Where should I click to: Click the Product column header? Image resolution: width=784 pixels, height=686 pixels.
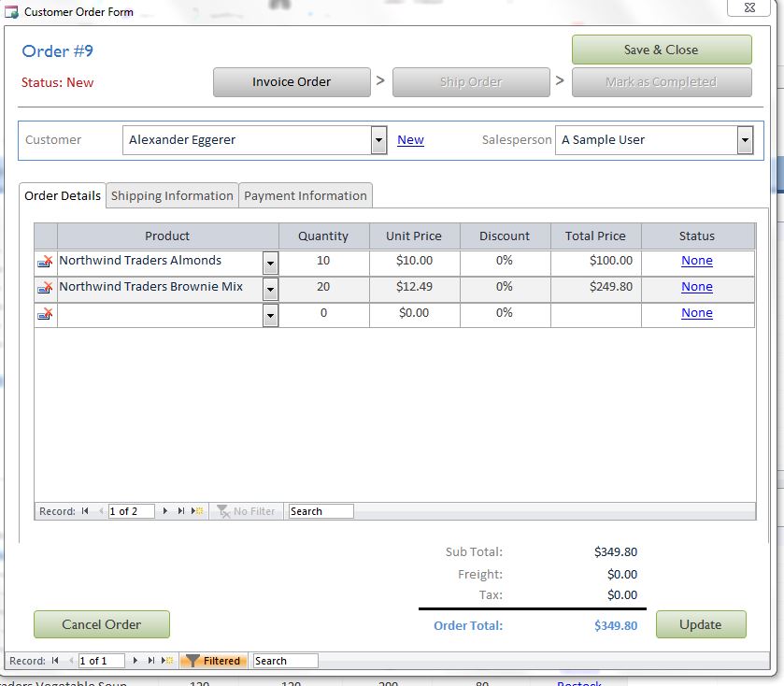pos(167,236)
